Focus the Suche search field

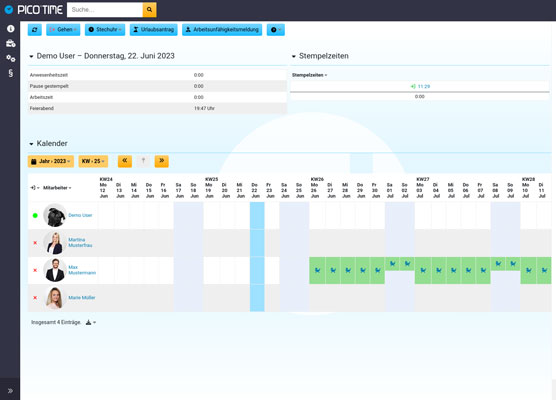tap(105, 10)
